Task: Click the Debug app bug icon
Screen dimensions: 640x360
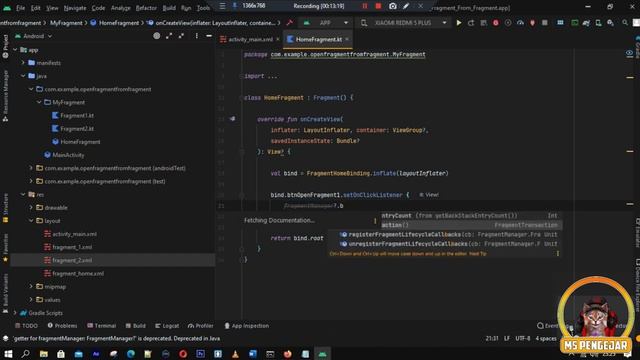Action: (x=496, y=23)
